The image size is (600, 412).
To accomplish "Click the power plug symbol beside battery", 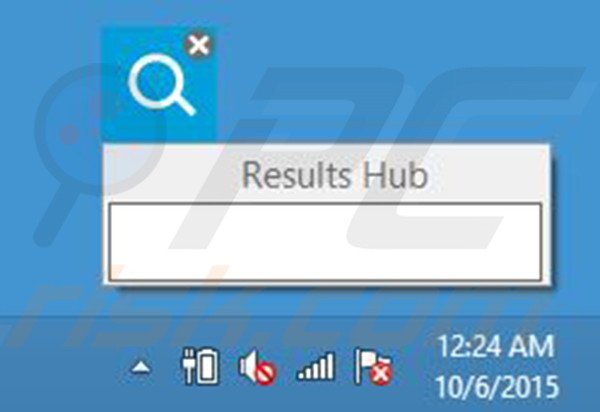I will (188, 366).
